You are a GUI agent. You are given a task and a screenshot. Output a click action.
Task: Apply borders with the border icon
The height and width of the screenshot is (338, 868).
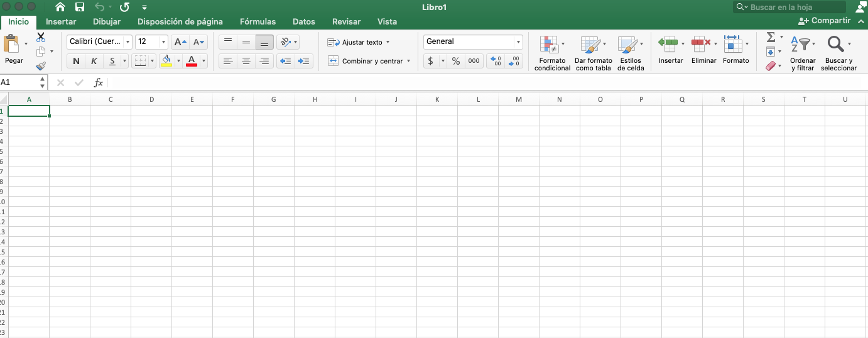[140, 61]
